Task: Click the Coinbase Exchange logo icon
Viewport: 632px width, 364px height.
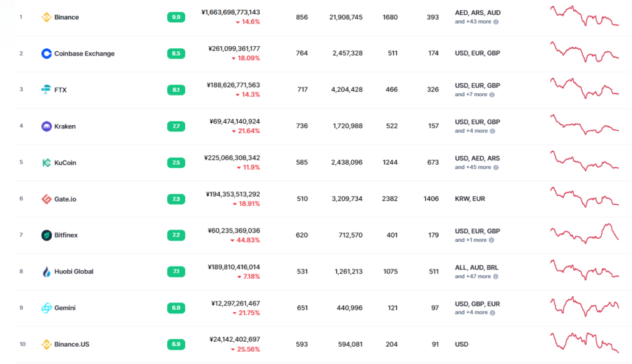Action: 46,54
